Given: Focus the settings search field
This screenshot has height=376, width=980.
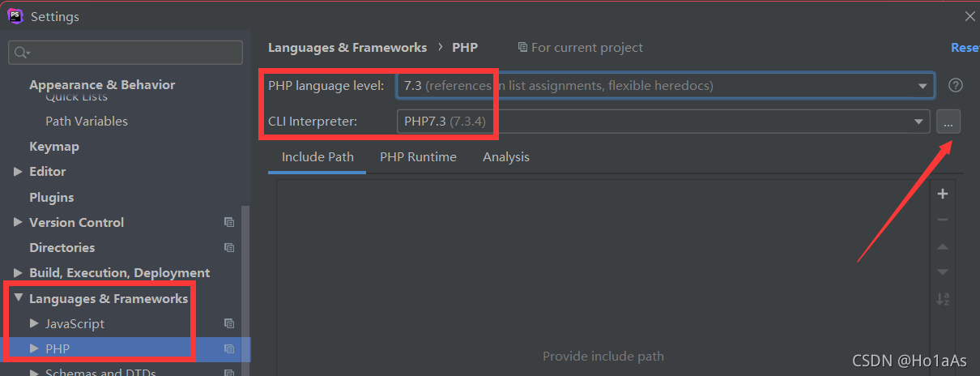Looking at the screenshot, I should (126, 53).
